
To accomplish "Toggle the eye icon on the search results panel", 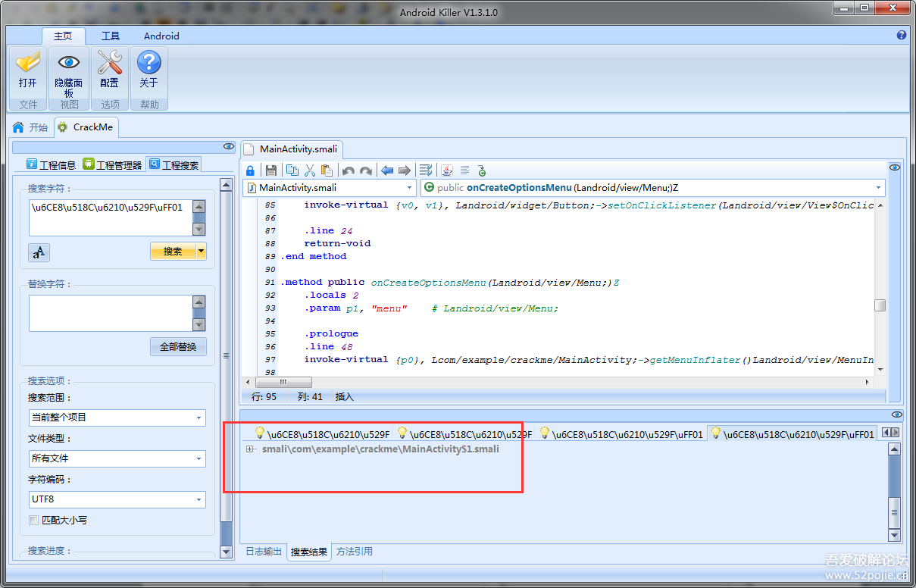I will click(897, 414).
